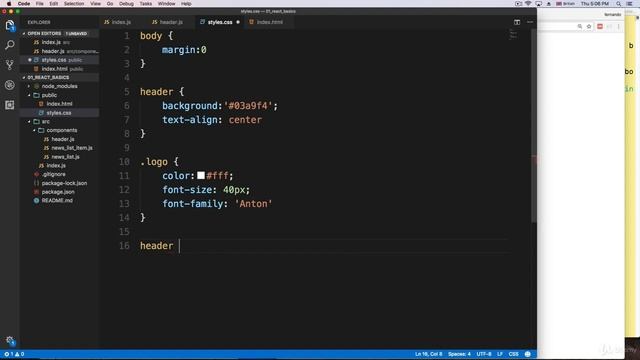Open the Tasks menu
This screenshot has width=640, height=360.
coord(146,4)
